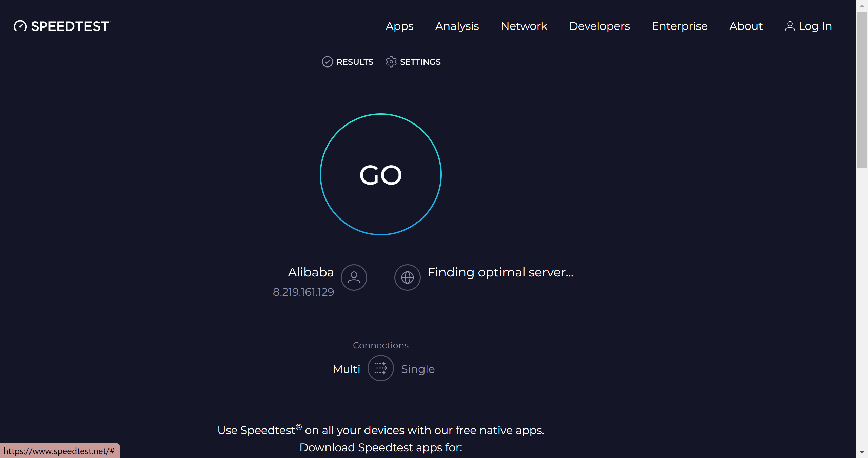Image resolution: width=868 pixels, height=458 pixels.
Task: Open the Analysis menu
Action: click(457, 26)
